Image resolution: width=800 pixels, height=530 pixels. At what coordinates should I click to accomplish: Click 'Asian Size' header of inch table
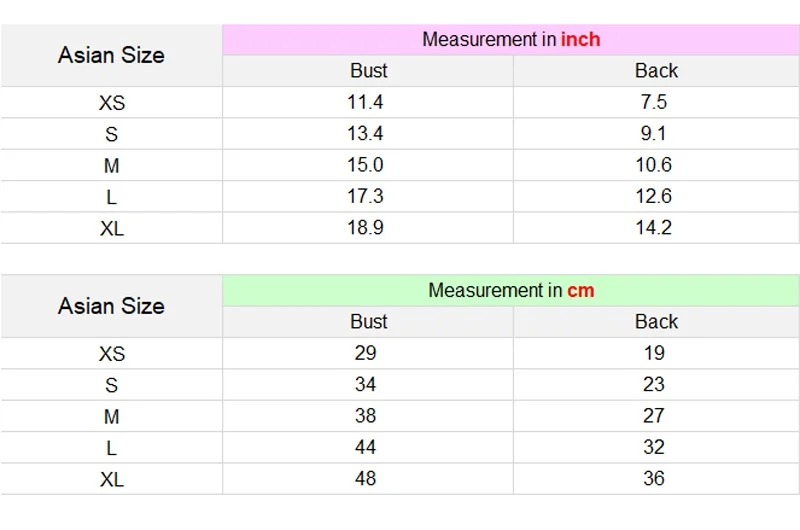click(111, 56)
